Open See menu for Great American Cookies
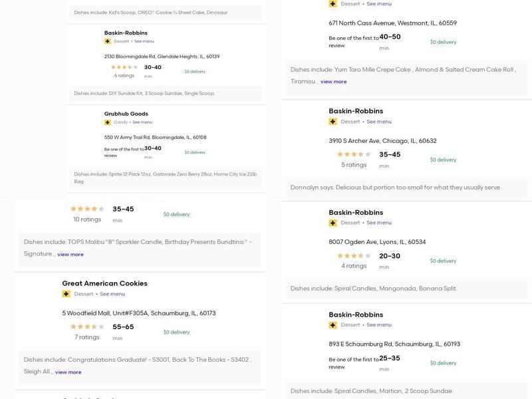This screenshot has width=532, height=399. pyautogui.click(x=112, y=294)
